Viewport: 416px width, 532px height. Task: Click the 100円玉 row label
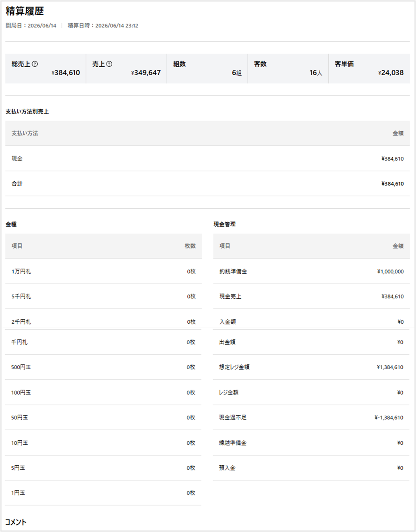coord(21,392)
